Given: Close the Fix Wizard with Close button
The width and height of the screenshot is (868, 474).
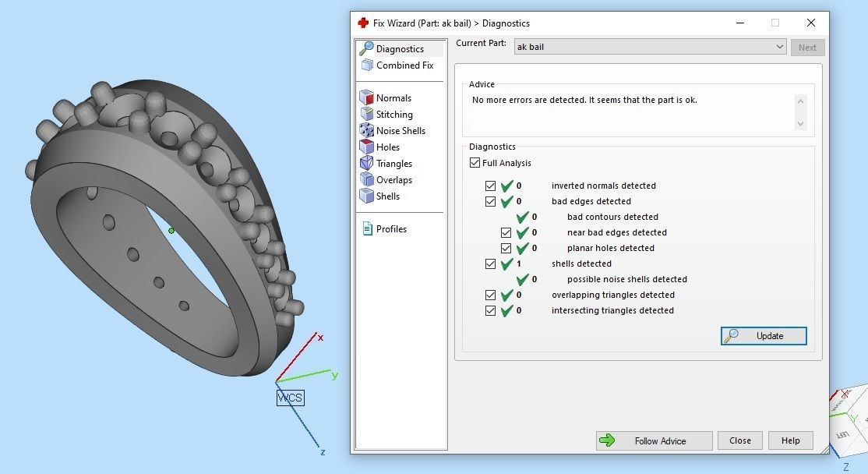Looking at the screenshot, I should tap(740, 440).
